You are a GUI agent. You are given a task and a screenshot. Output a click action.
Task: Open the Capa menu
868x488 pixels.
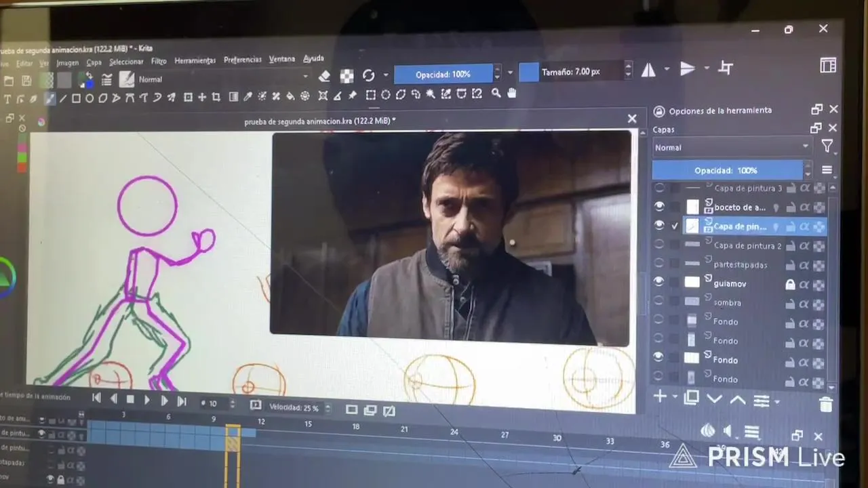click(x=94, y=62)
